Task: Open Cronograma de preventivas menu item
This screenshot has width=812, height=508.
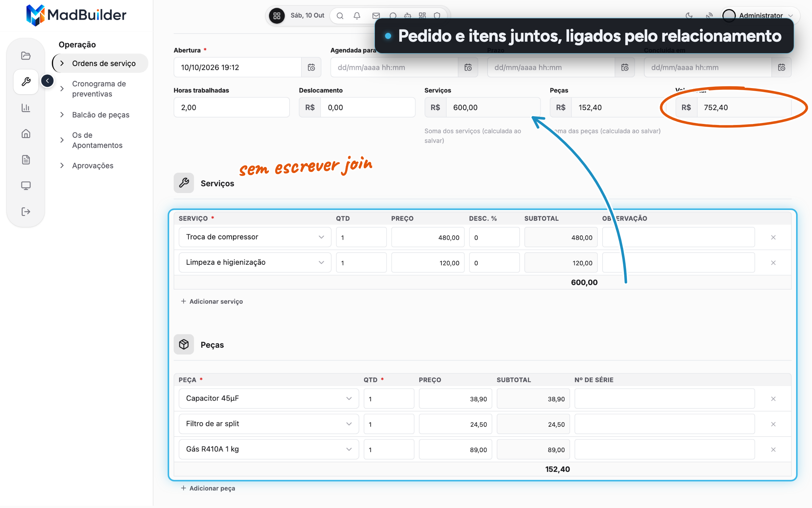Action: click(x=99, y=89)
